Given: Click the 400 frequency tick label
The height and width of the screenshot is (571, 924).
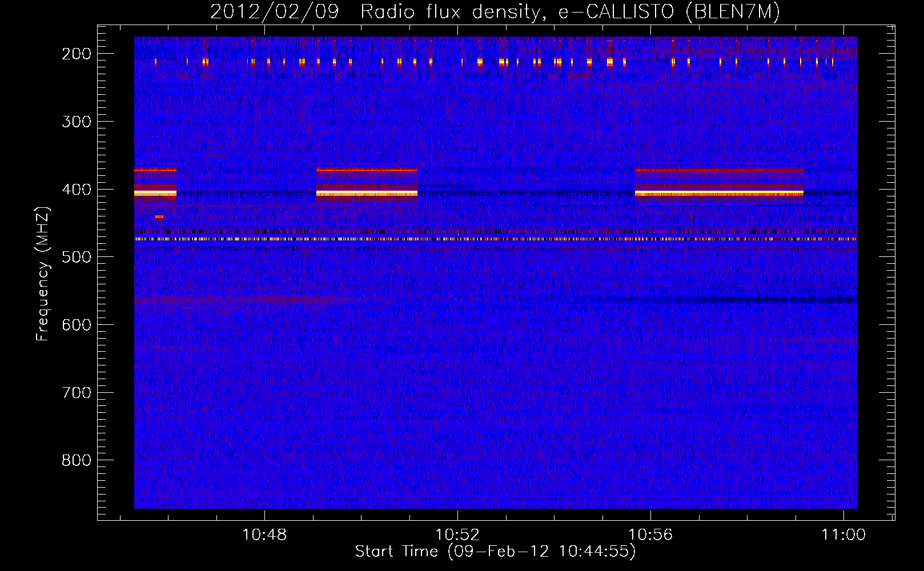Looking at the screenshot, I should click(x=77, y=190).
